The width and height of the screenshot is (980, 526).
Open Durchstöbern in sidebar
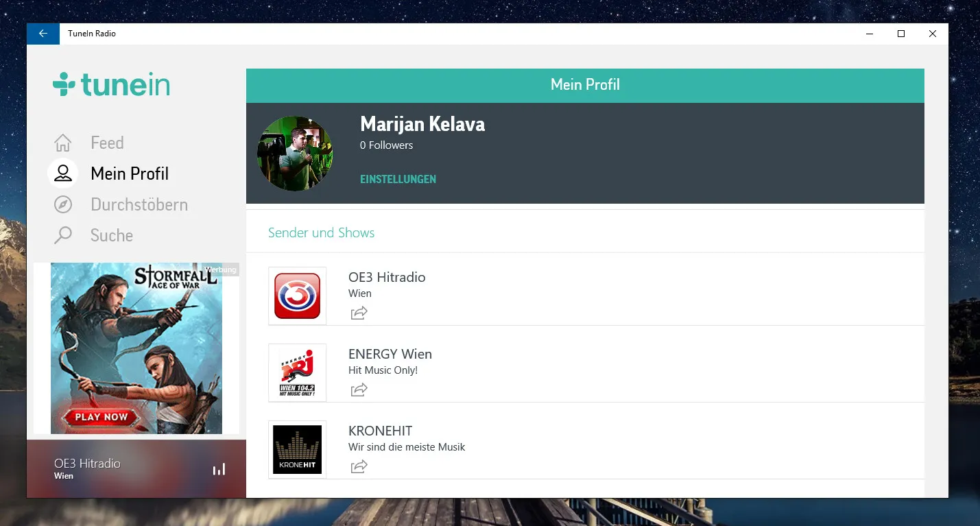click(x=139, y=204)
